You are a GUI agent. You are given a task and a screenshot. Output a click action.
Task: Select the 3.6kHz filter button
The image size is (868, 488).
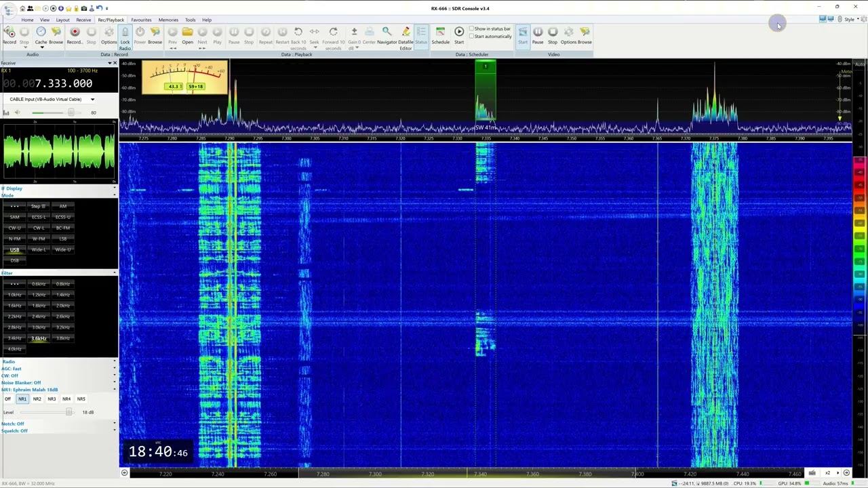[39, 338]
